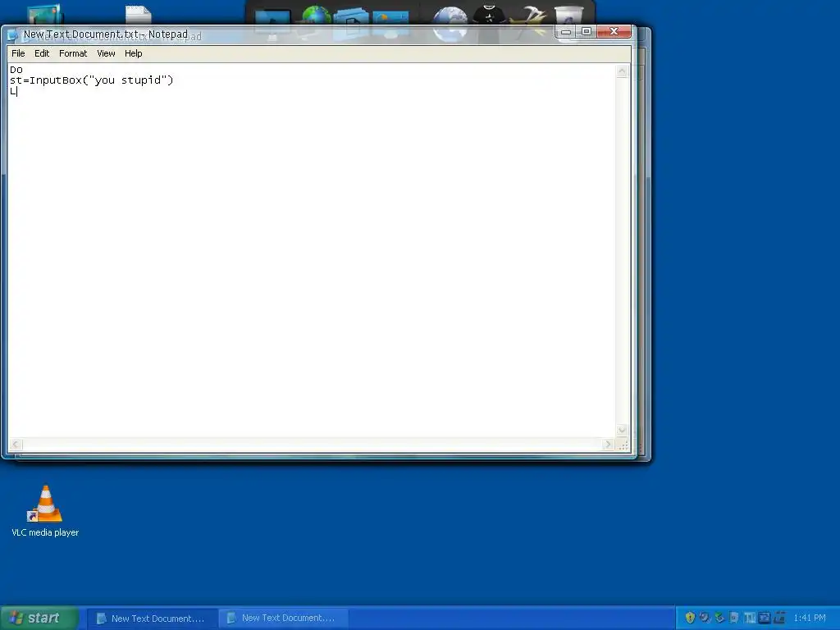Click the second system tray icon beside the shield
The height and width of the screenshot is (630, 840).
[x=705, y=618]
